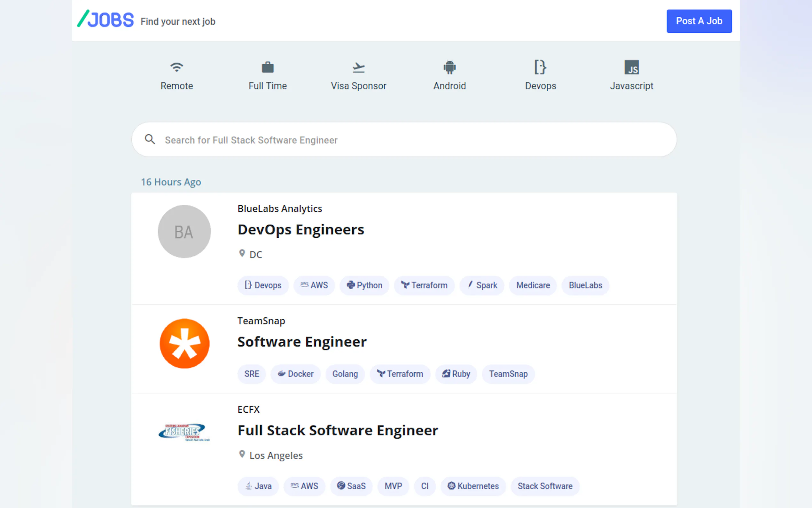Click the Ruby tag

(x=456, y=374)
